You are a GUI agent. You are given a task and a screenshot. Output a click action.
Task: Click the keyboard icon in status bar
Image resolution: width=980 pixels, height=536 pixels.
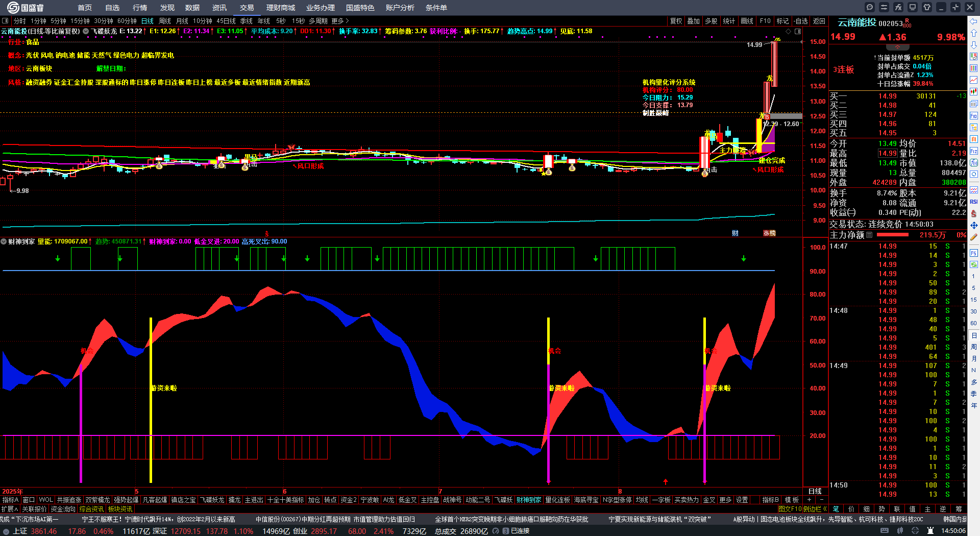click(885, 531)
